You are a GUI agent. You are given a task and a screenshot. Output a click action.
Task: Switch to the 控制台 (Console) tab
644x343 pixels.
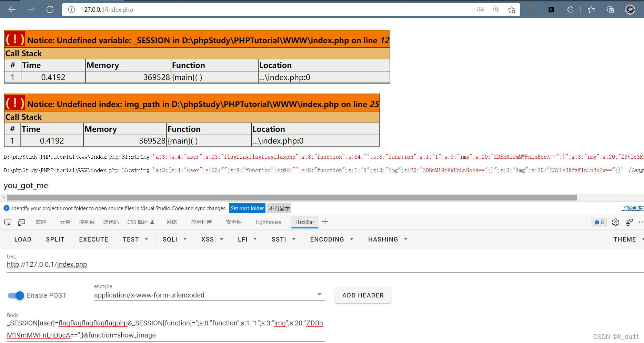pos(87,222)
